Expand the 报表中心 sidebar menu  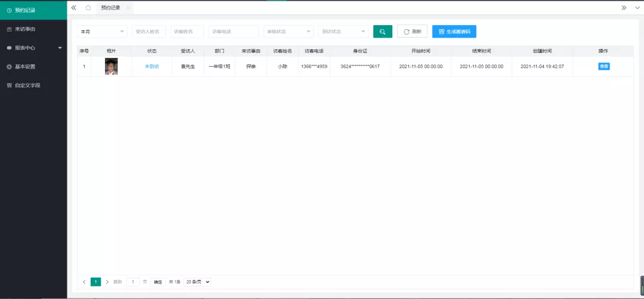tap(33, 48)
